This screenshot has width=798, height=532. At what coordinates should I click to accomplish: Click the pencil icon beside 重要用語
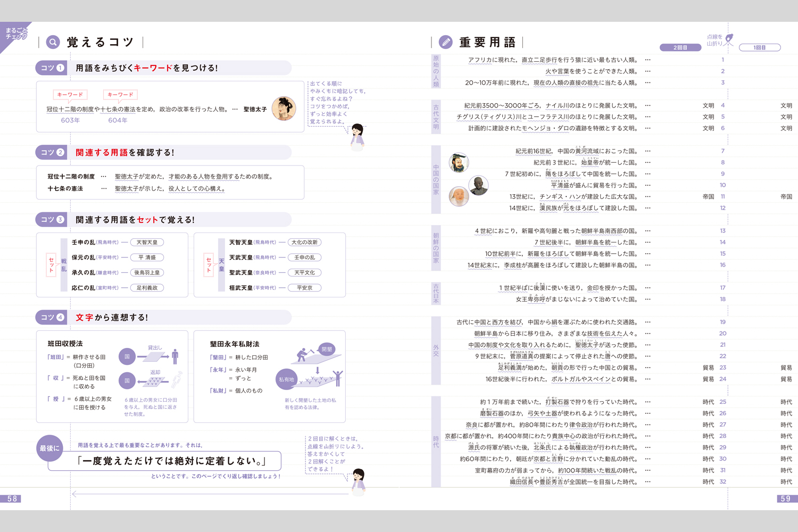(445, 42)
